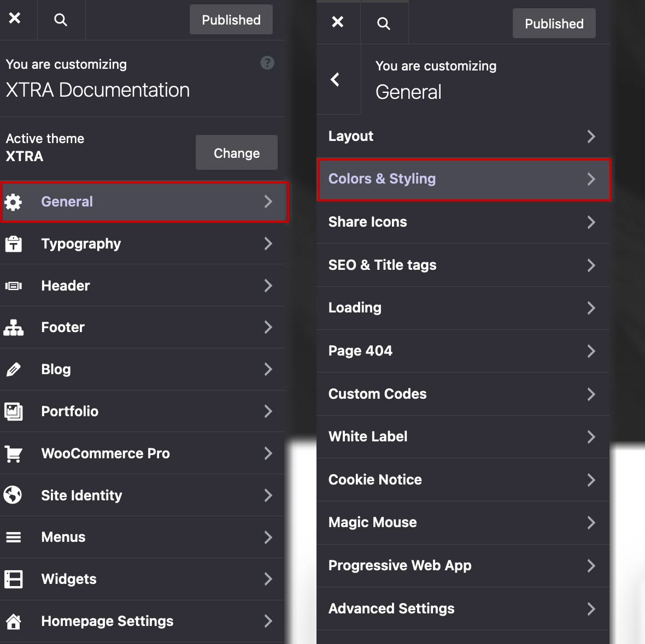The height and width of the screenshot is (644, 645).
Task: Go back using the left arrow chevron
Action: [336, 80]
